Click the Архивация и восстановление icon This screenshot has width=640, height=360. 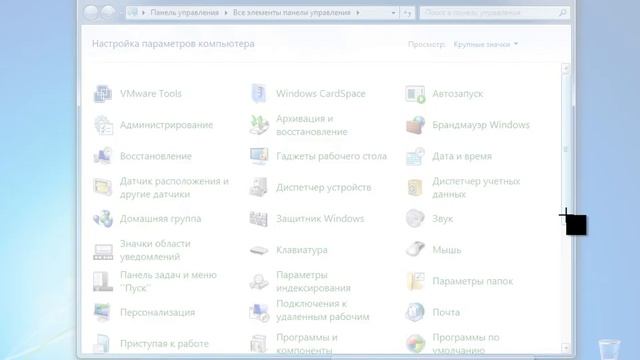click(259, 125)
